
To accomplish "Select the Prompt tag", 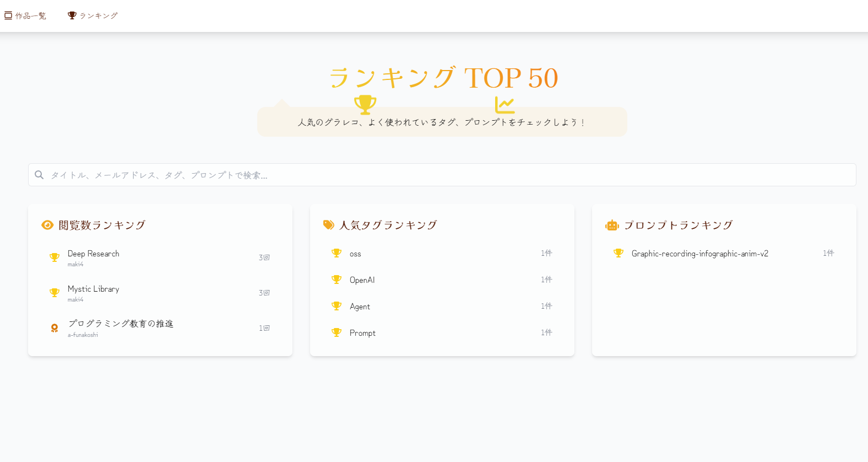I will pos(442,332).
